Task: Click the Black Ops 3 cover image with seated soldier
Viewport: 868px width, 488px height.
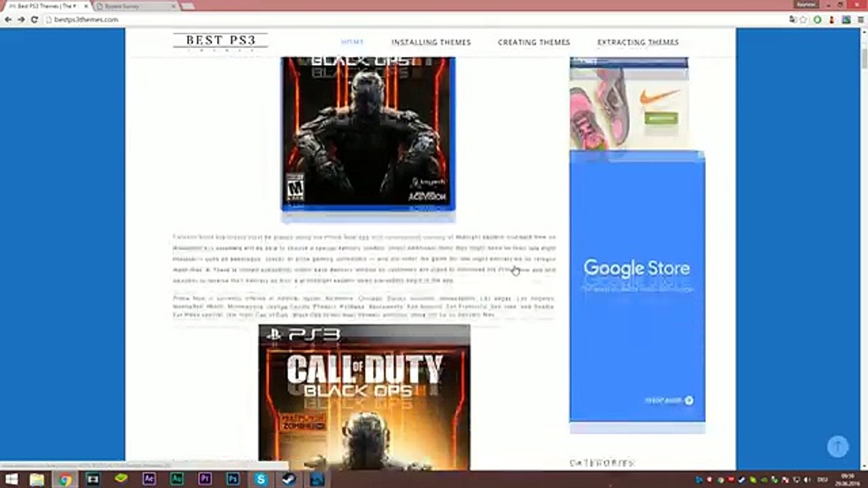Action: click(368, 134)
